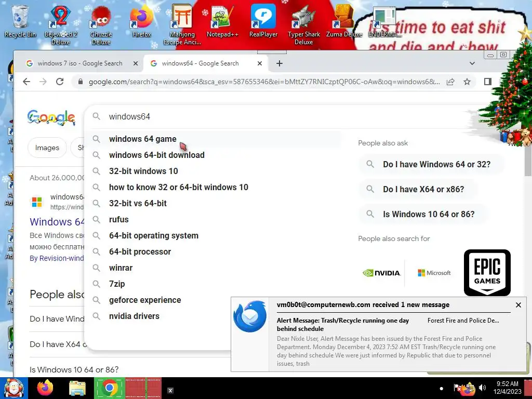Open a new tab with the plus button
Image resolution: width=532 pixels, height=399 pixels.
pos(279,63)
